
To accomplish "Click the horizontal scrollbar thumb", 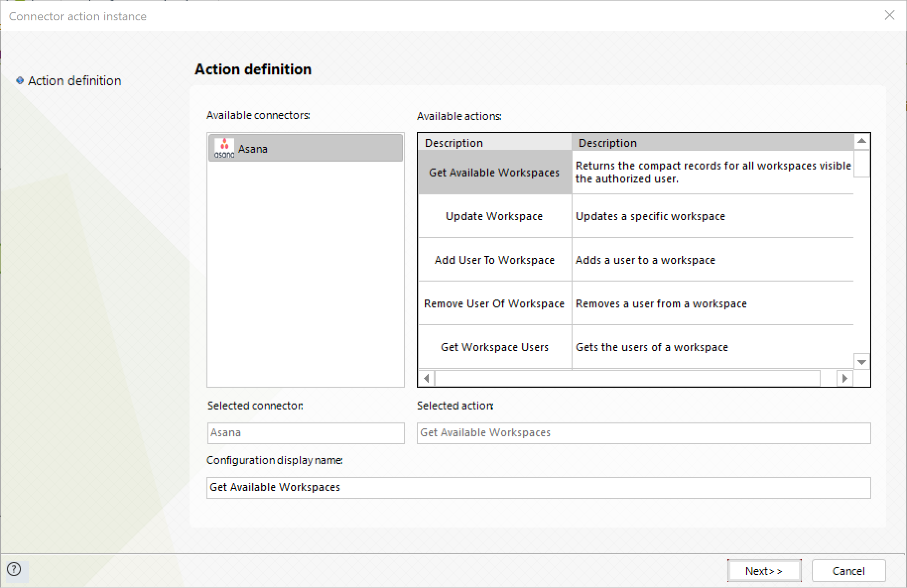I will click(x=628, y=378).
